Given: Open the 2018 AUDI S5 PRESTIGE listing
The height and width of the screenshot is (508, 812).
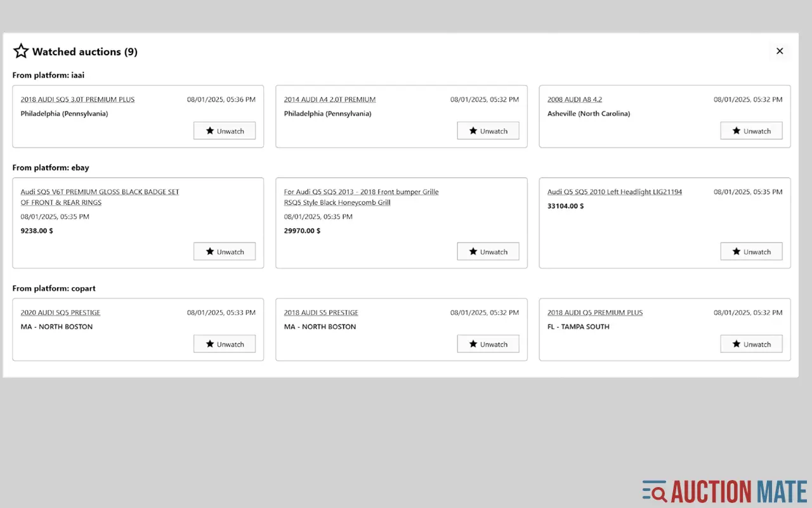Looking at the screenshot, I should pos(320,312).
